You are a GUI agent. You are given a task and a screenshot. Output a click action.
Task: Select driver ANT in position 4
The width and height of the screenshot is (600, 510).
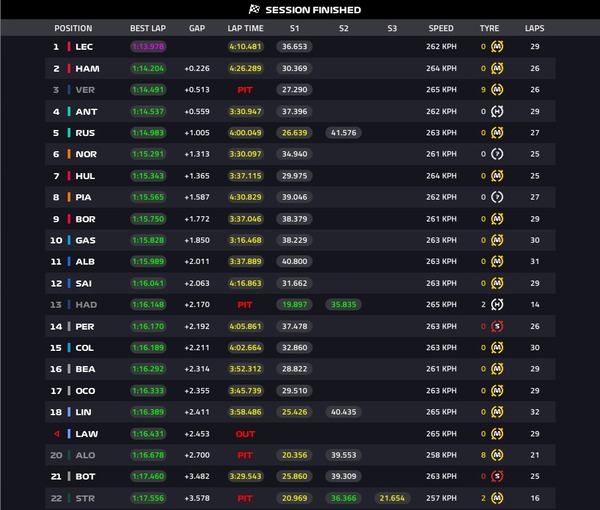(x=86, y=111)
